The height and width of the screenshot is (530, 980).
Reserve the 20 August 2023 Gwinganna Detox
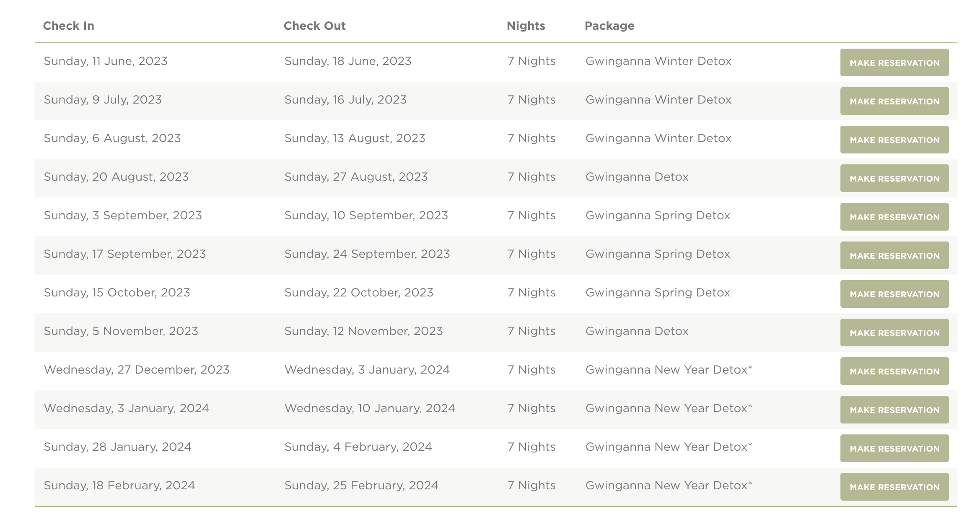point(894,178)
